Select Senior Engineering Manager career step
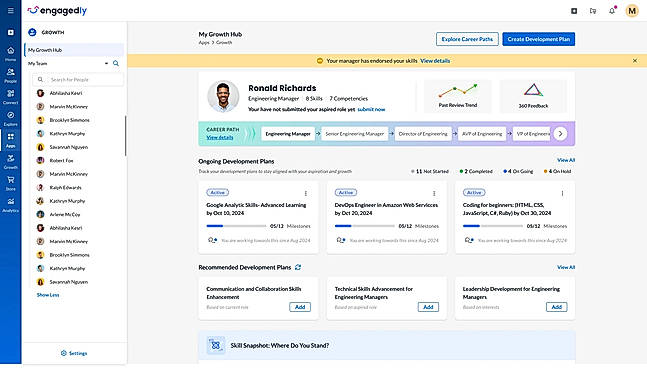 [x=354, y=134]
